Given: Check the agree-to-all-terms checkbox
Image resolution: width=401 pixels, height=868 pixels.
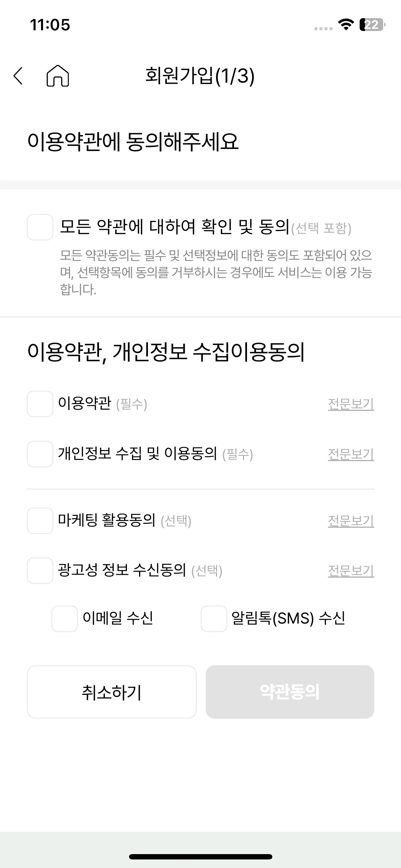Looking at the screenshot, I should 40,227.
